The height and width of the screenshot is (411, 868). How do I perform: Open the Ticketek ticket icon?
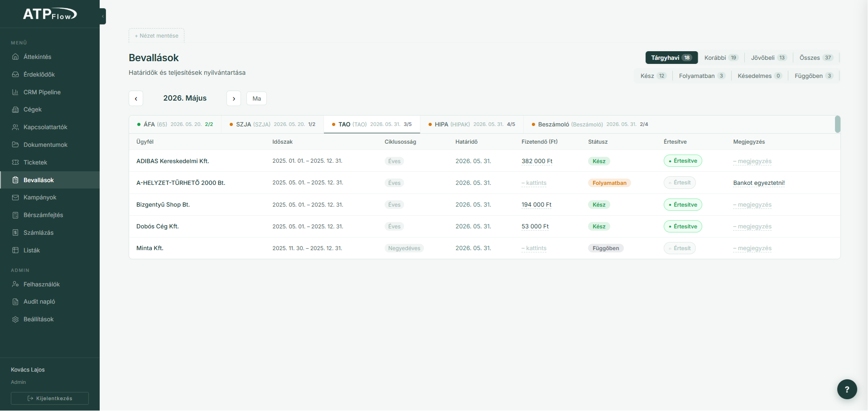pos(15,162)
